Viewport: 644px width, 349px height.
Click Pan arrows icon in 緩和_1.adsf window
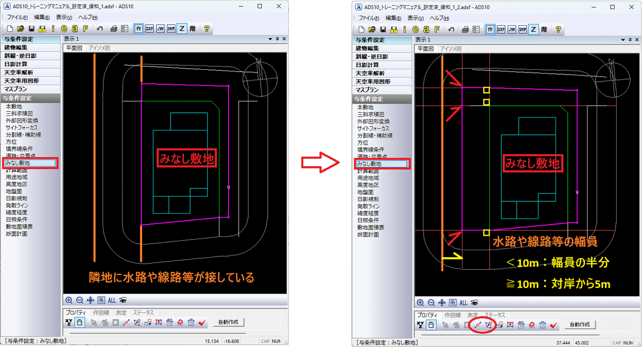coord(90,301)
